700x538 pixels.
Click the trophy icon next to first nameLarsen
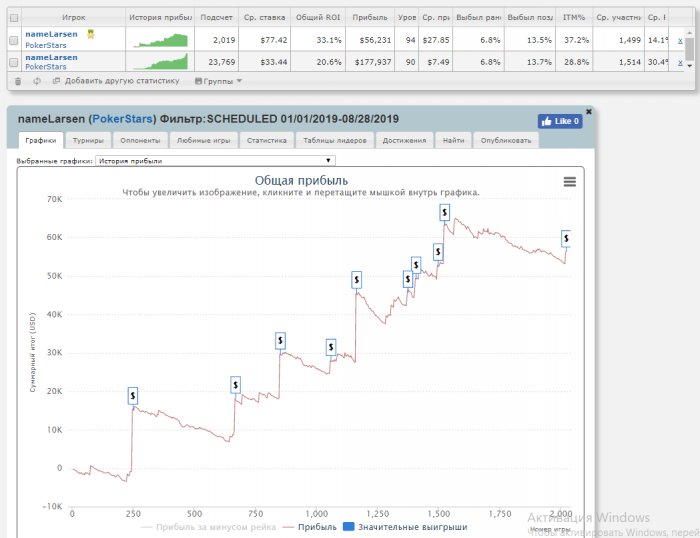click(91, 34)
